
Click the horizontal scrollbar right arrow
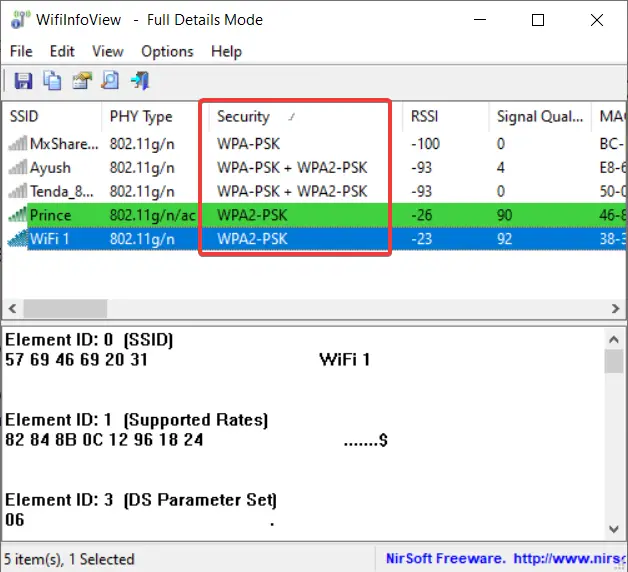616,308
